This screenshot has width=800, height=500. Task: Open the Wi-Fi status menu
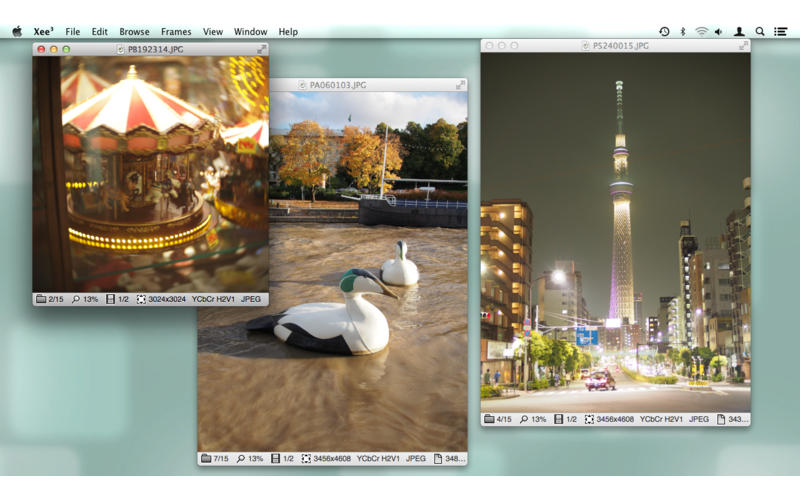(701, 32)
